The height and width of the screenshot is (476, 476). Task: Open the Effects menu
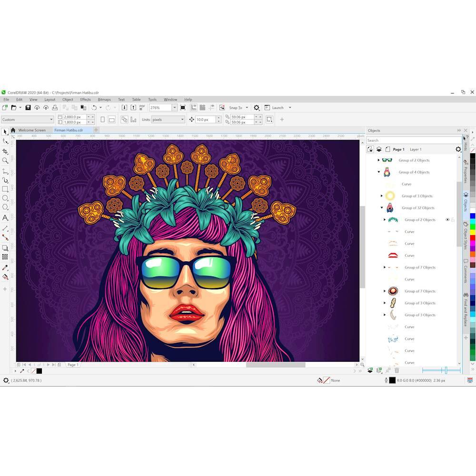(85, 99)
